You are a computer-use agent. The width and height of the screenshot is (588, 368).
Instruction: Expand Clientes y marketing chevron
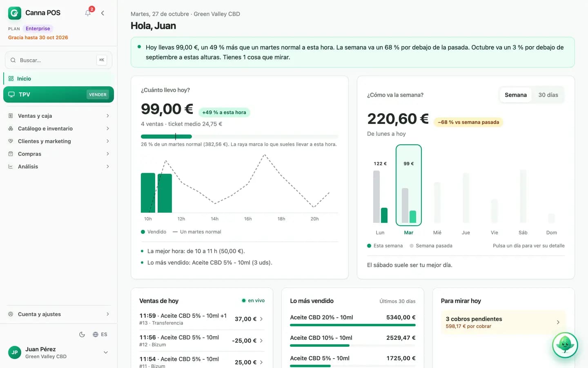108,141
